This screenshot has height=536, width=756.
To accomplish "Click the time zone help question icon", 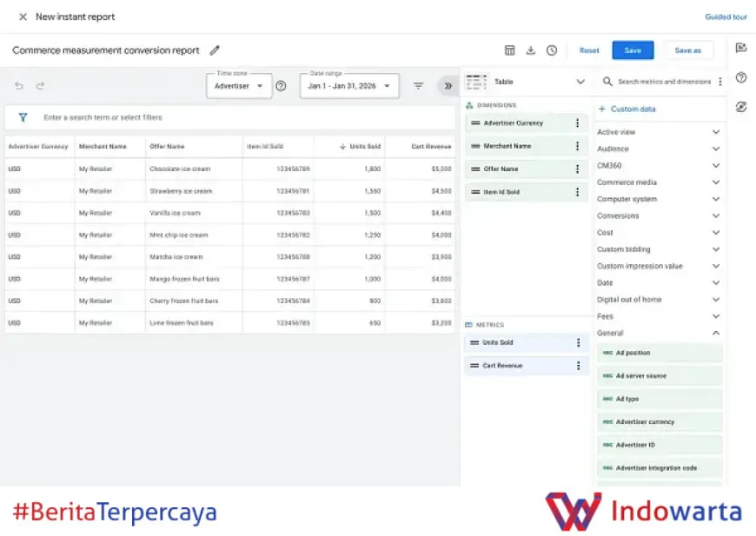I will click(x=281, y=86).
